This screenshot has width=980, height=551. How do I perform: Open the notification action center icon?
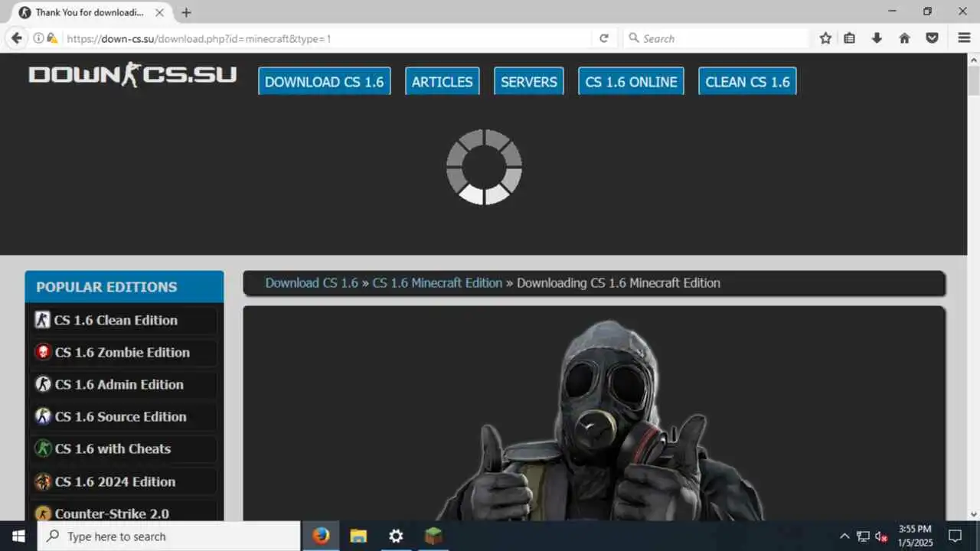click(x=955, y=536)
